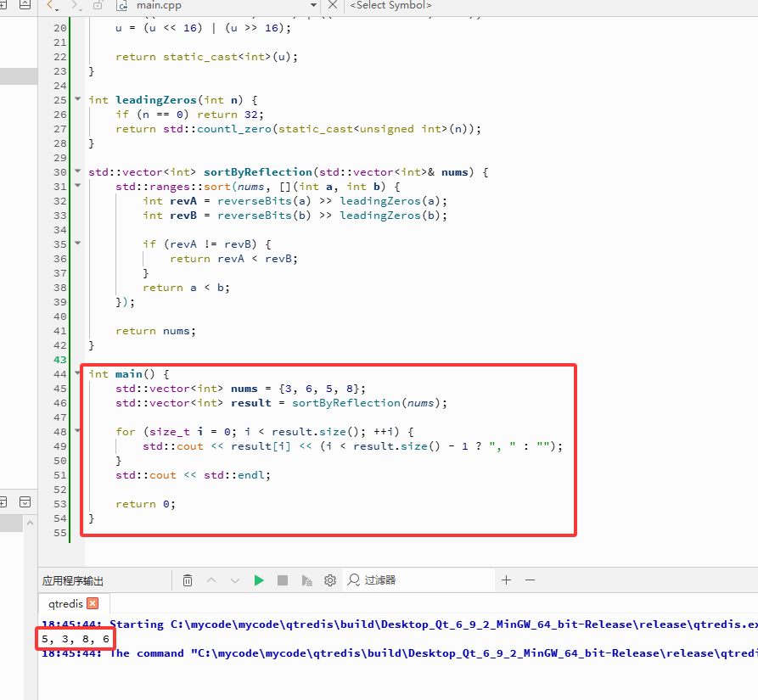Stop the running application
The image size is (758, 700).
pos(283,580)
